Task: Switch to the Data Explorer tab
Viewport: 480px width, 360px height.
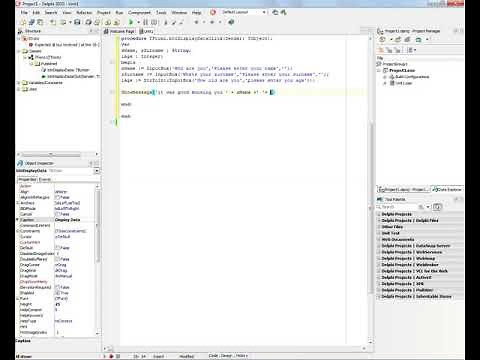Action: (447, 189)
